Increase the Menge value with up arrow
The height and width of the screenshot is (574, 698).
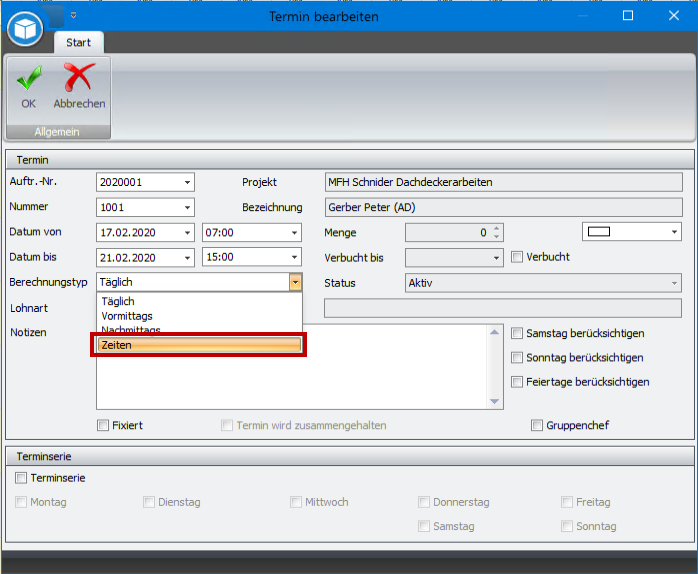pyautogui.click(x=497, y=228)
